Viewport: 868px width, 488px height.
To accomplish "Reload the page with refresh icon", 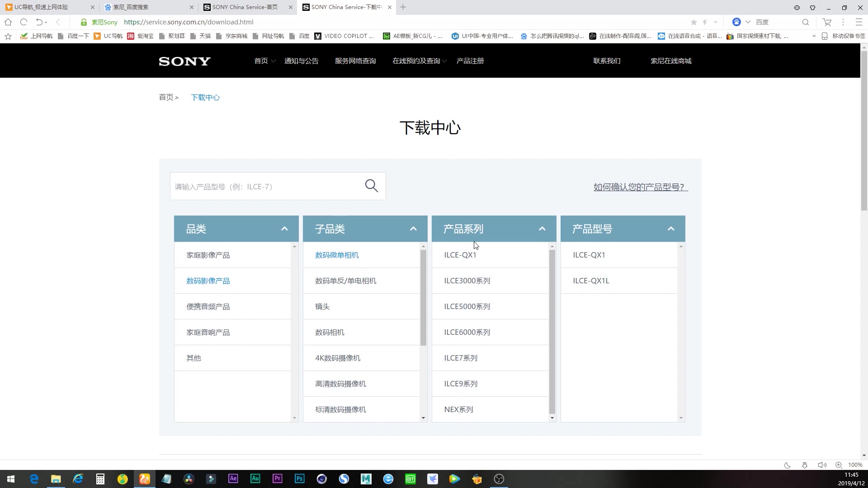I will pyautogui.click(x=24, y=22).
